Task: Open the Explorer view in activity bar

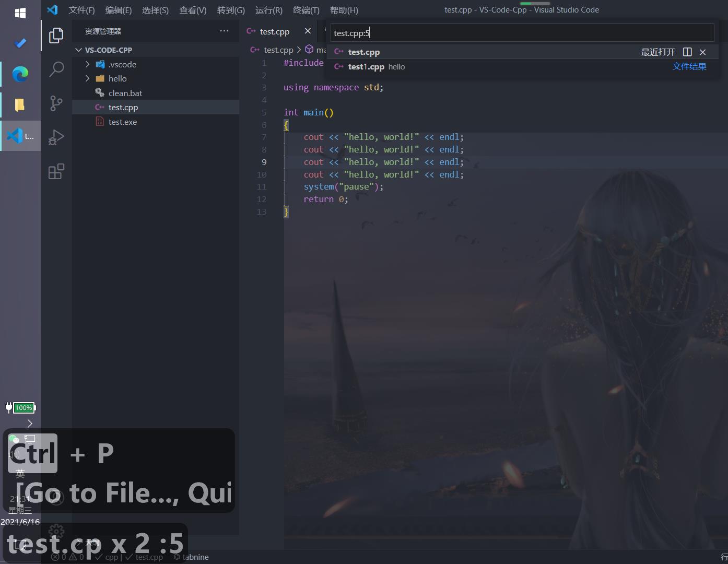Action: (x=56, y=36)
